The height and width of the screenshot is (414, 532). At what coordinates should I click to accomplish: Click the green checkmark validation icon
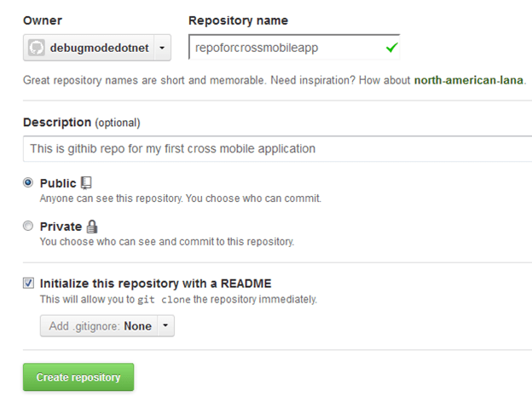click(x=390, y=48)
